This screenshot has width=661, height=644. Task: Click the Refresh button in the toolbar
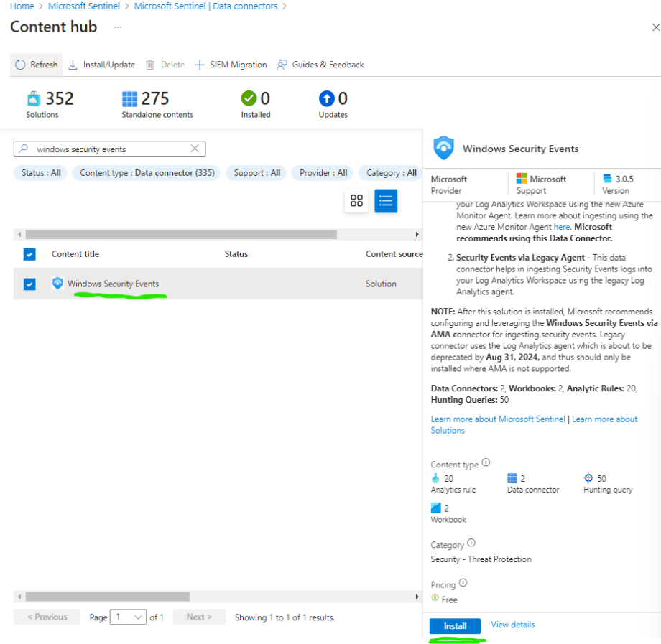[36, 65]
